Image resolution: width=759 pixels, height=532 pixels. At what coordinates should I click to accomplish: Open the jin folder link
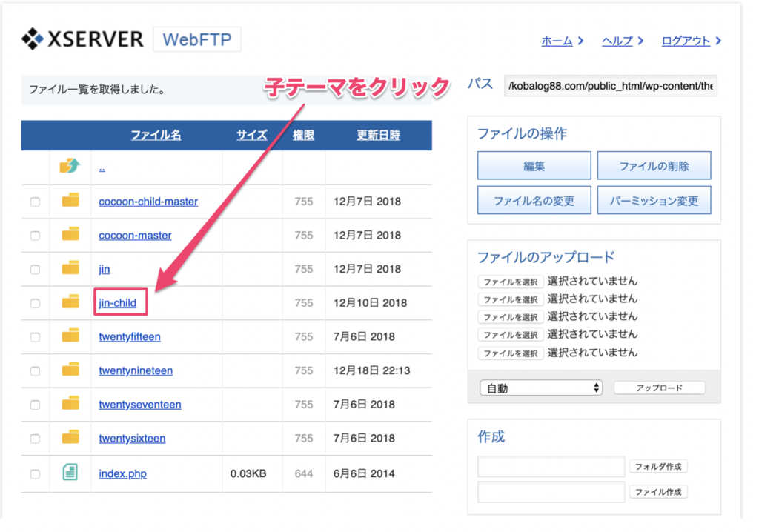tap(104, 269)
